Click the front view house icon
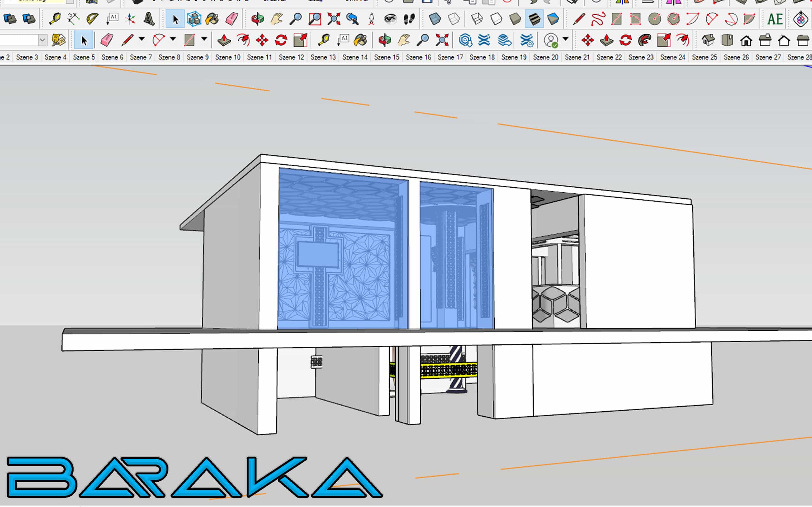This screenshot has height=507, width=812. [746, 40]
